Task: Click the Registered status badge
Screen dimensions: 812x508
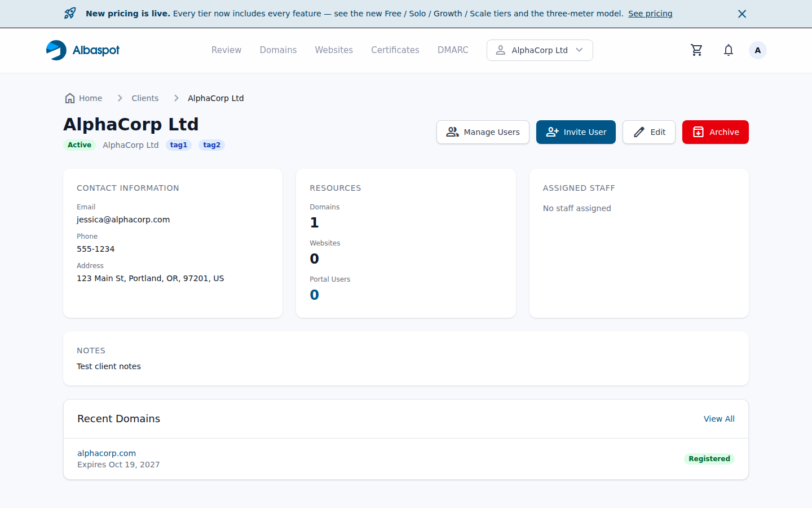Action: click(709, 459)
